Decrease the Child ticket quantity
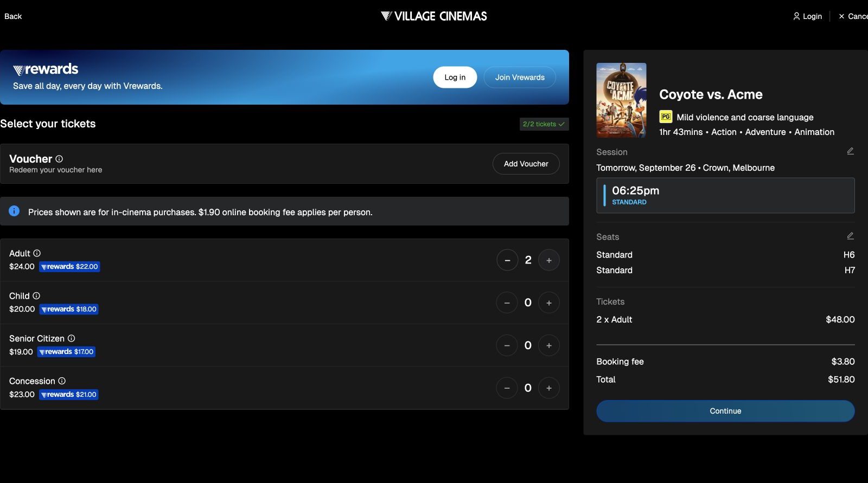 (507, 302)
